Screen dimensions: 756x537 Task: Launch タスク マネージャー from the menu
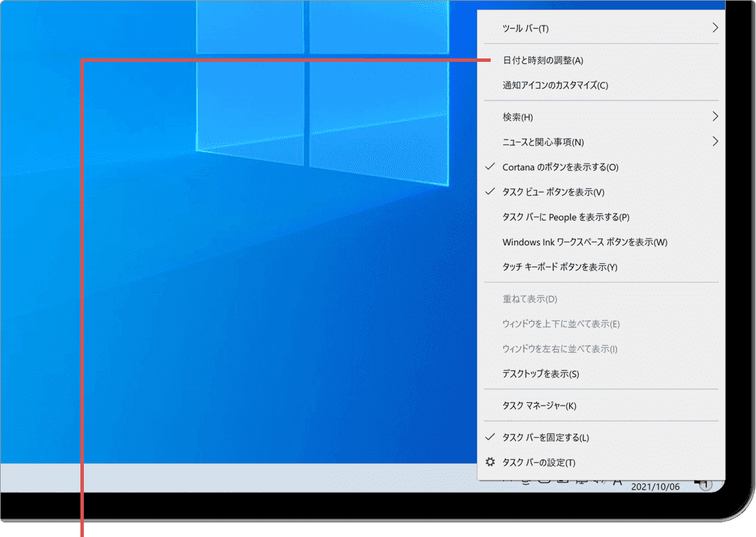click(x=539, y=406)
